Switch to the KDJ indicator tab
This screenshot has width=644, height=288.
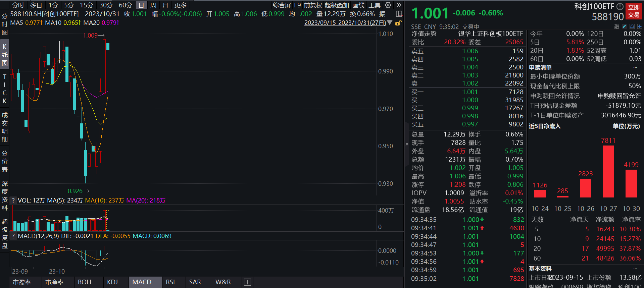coord(112,282)
